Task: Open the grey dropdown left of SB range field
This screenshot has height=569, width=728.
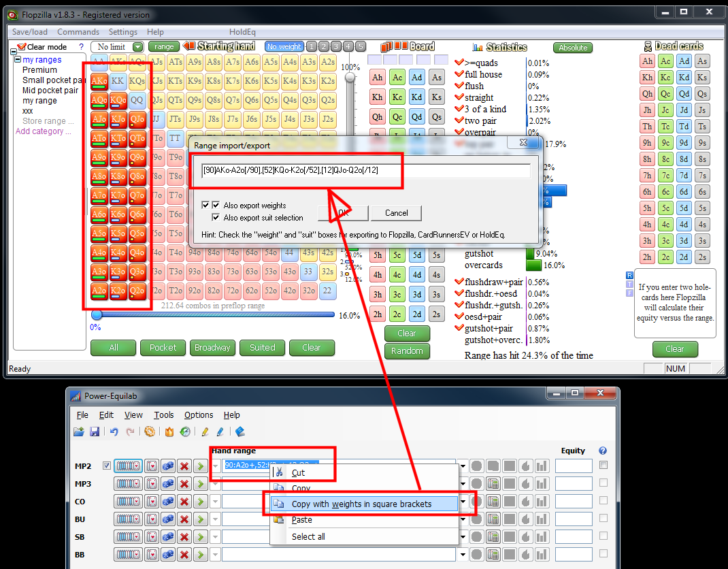Action: pyautogui.click(x=215, y=537)
